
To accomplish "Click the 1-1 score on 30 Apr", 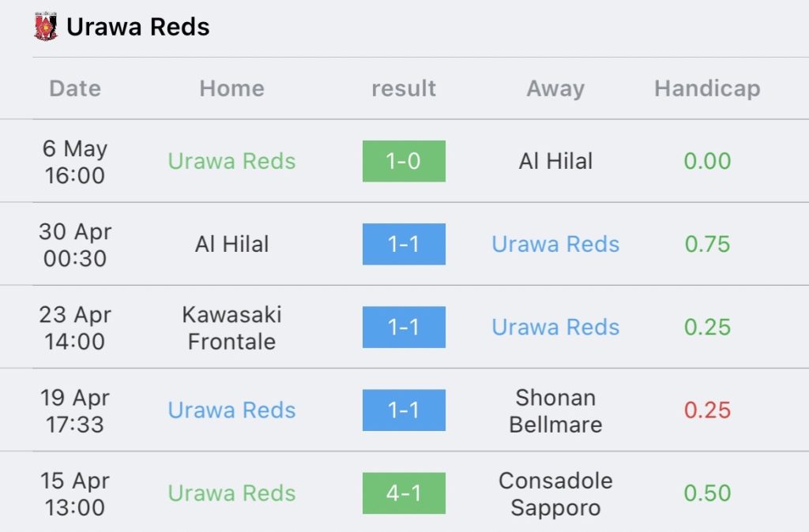I will click(x=404, y=244).
